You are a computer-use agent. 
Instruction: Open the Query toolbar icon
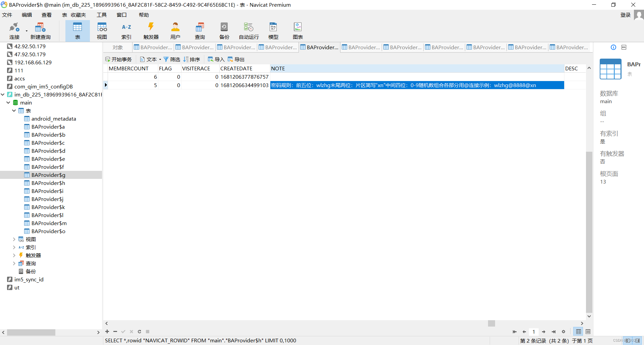200,31
